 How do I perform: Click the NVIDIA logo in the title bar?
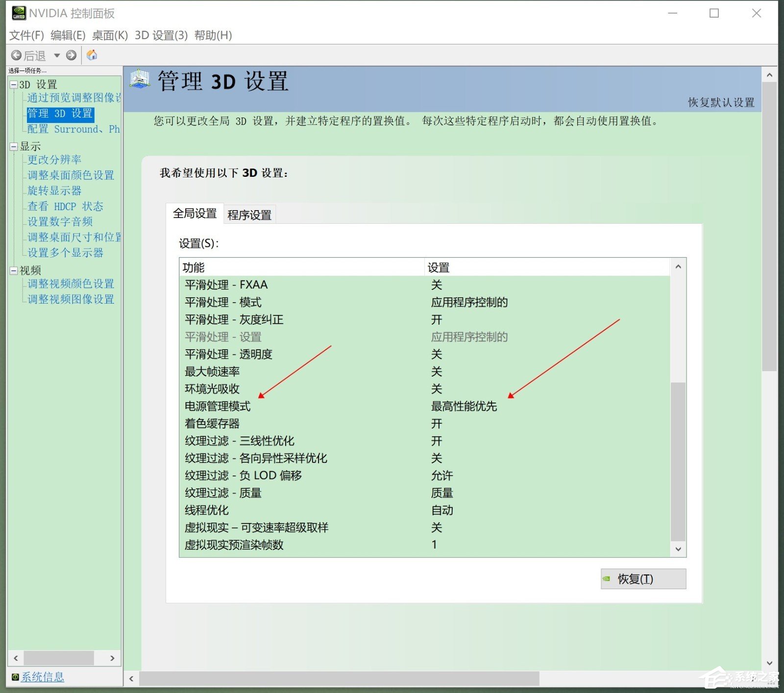click(x=18, y=13)
